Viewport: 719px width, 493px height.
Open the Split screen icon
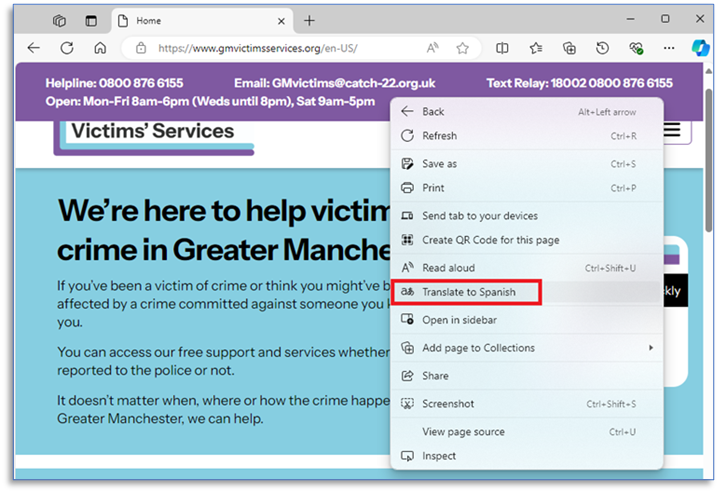pyautogui.click(x=502, y=48)
